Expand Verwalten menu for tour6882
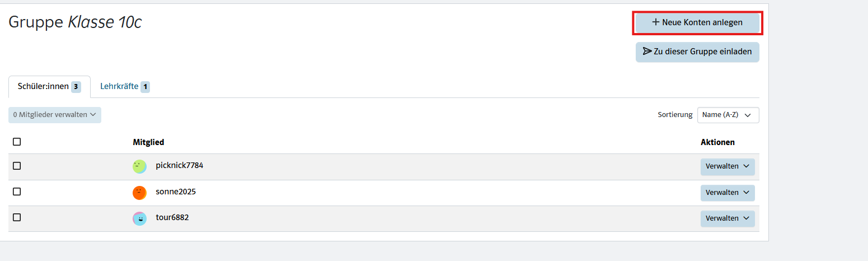 (727, 218)
